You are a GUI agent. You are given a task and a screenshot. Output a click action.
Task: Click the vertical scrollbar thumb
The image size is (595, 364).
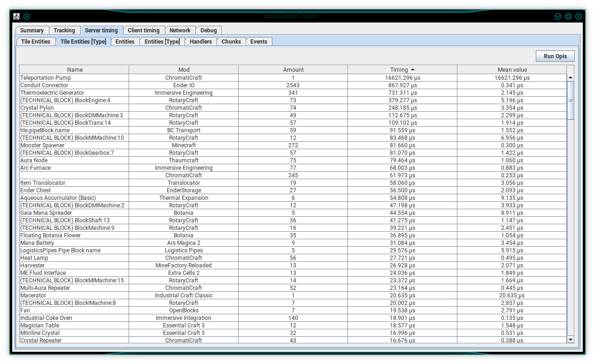click(571, 100)
